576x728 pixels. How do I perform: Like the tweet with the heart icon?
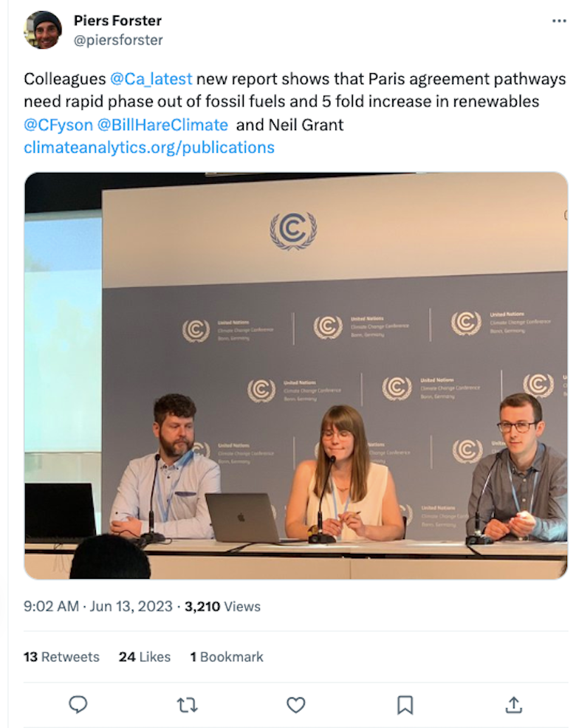coord(296,705)
